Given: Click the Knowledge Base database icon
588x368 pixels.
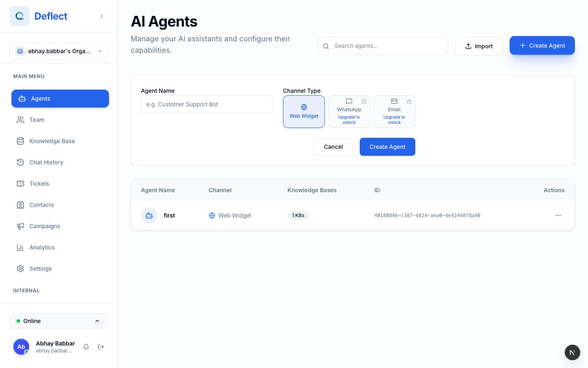Looking at the screenshot, I should [x=20, y=141].
